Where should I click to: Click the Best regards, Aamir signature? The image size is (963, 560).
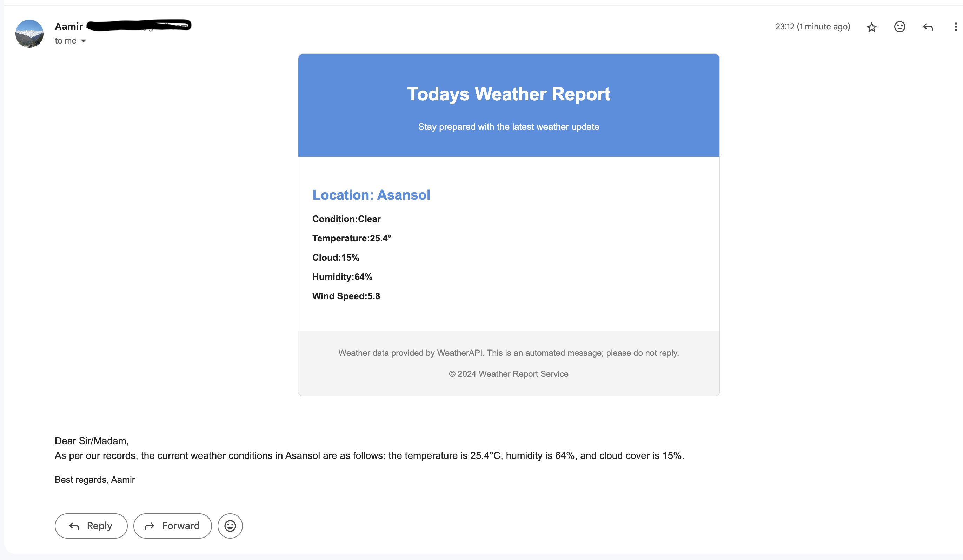(x=95, y=480)
